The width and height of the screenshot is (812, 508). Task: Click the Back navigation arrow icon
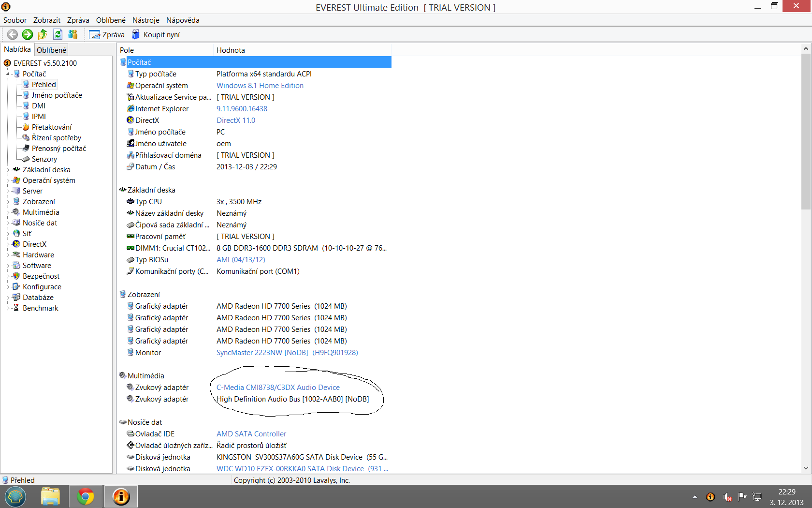coord(13,34)
